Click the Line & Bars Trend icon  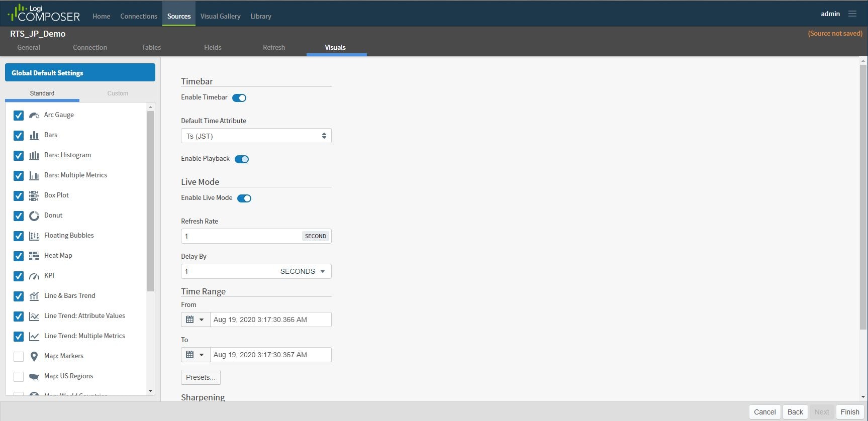pyautogui.click(x=34, y=296)
